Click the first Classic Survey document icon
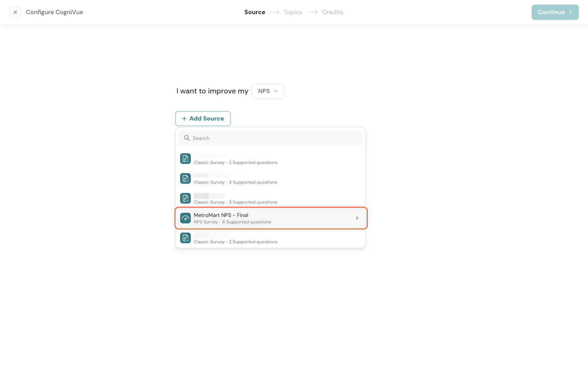Image resolution: width=588 pixels, height=366 pixels. click(185, 159)
